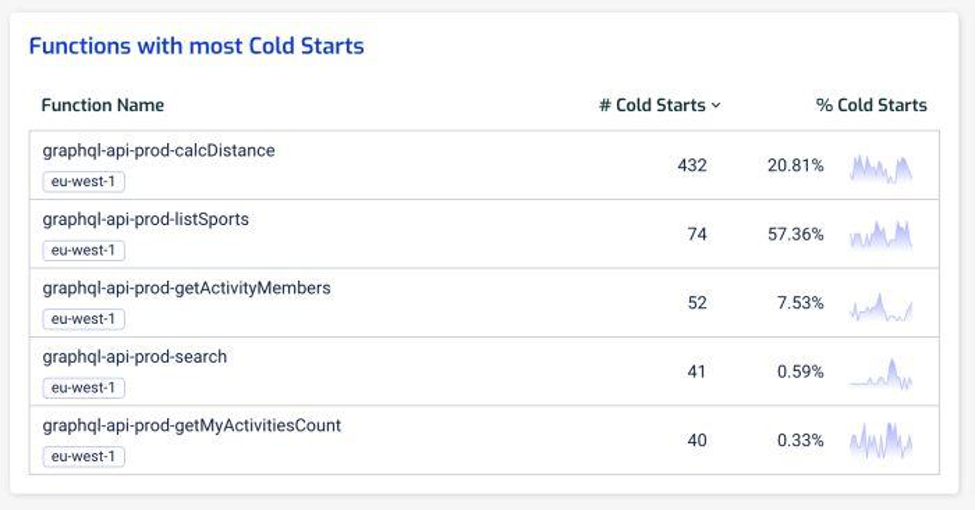Open the listSports sparkline chart
Viewport: 977px width, 510px height.
pos(881,236)
